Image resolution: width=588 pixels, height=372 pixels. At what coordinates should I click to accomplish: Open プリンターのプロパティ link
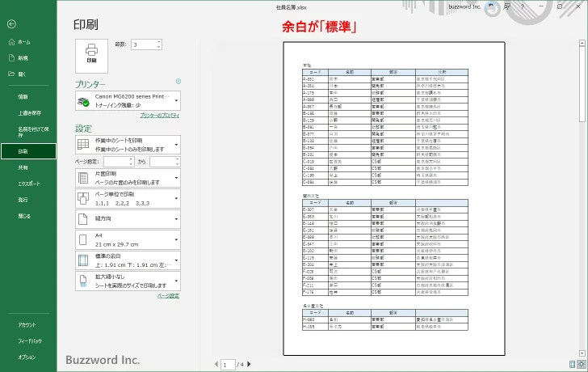pos(160,116)
